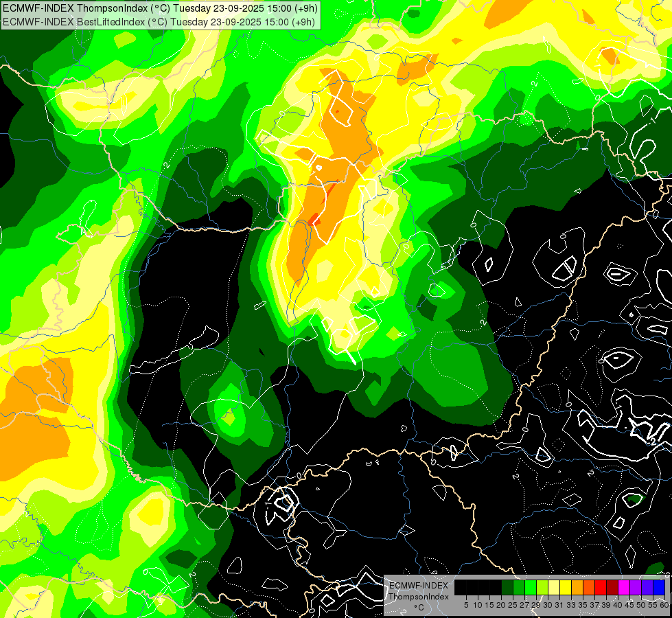672x618 pixels.
Task: Click the ThompsonIndex title line at top
Action: tap(161, 8)
